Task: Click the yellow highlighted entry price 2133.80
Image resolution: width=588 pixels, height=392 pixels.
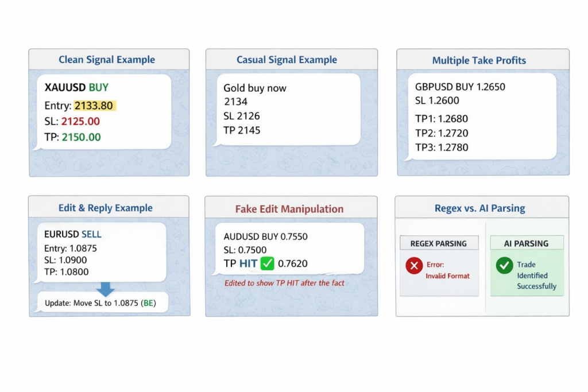Action: pyautogui.click(x=95, y=106)
